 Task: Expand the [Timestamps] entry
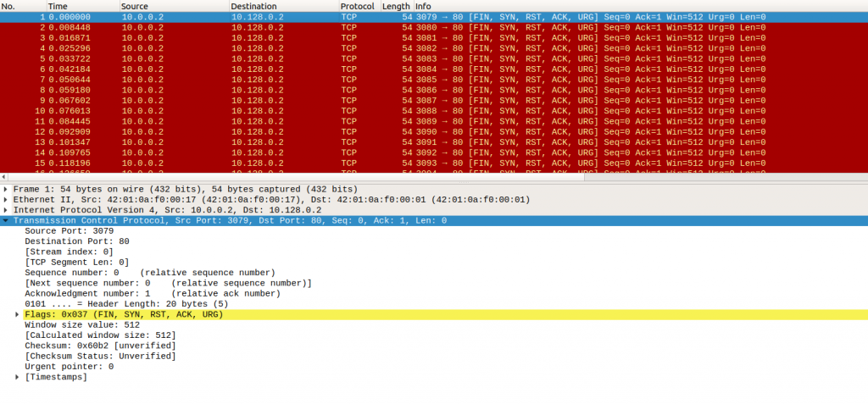17,377
